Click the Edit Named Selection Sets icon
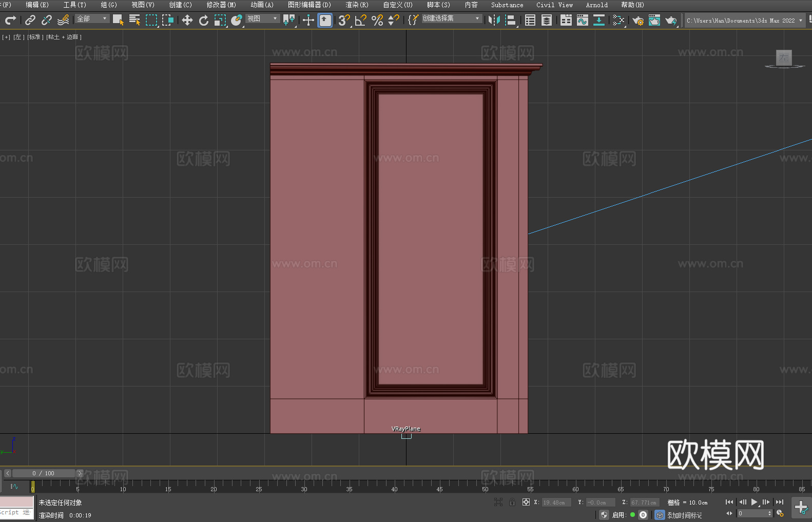The image size is (812, 522). (413, 20)
